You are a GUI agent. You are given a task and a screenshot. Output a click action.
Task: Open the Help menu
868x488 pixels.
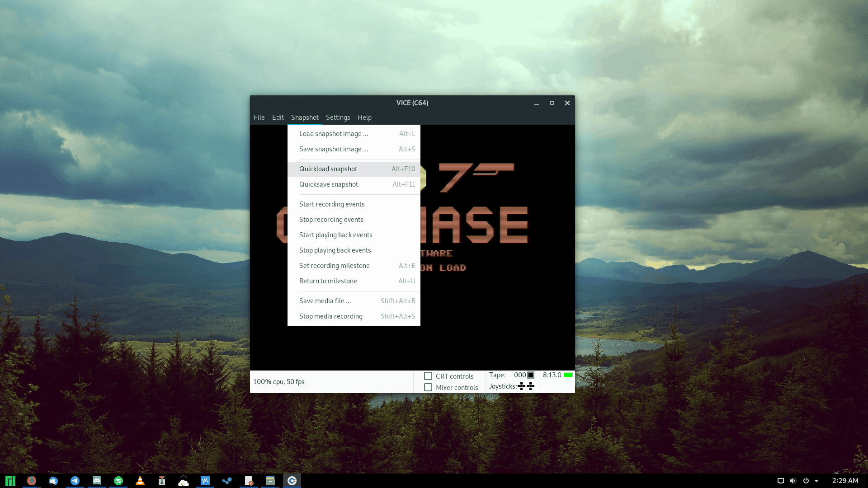click(364, 117)
